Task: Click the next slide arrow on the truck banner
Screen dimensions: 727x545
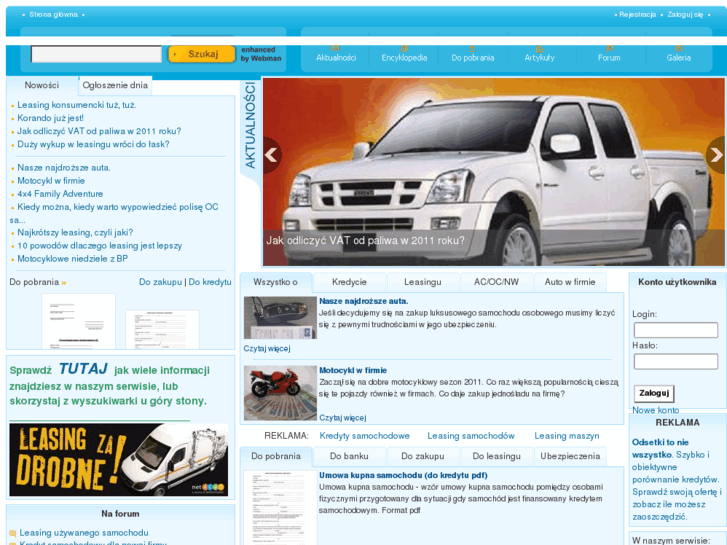Action: pos(716,155)
